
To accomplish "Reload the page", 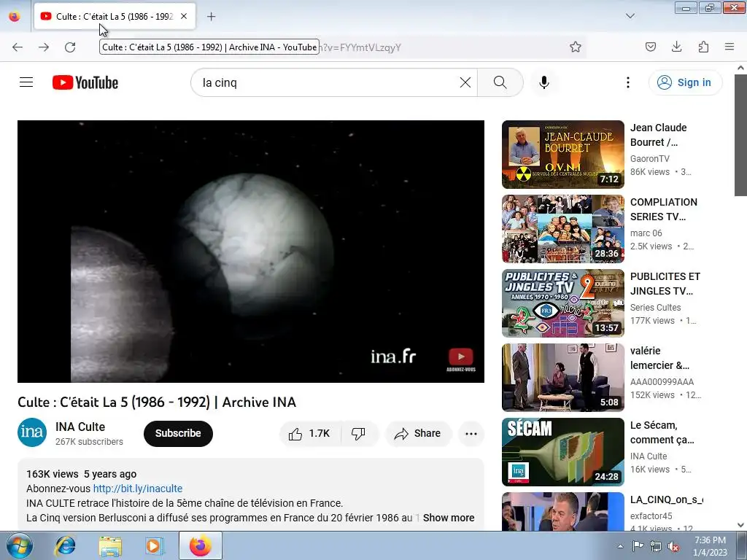I will 70,47.
